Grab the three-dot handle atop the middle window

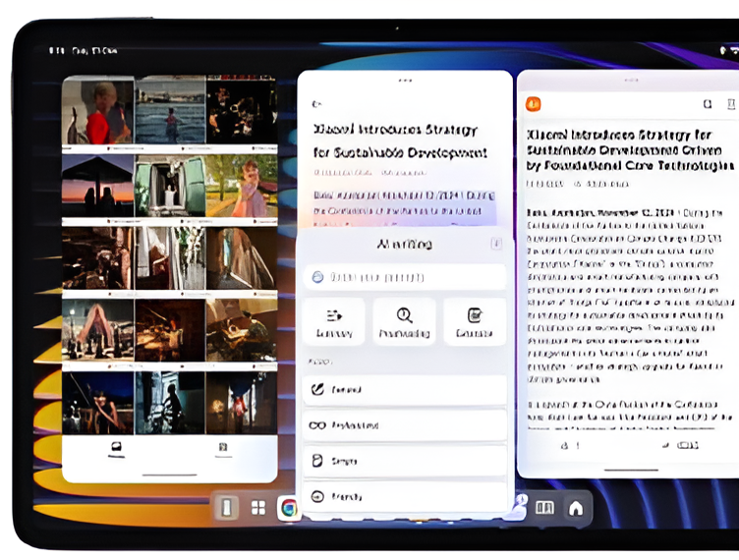tap(405, 81)
